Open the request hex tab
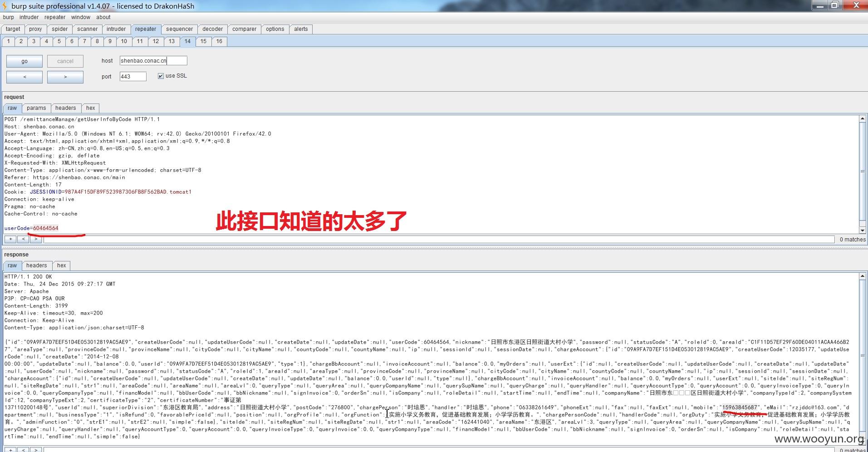This screenshot has width=868, height=452. click(x=91, y=108)
